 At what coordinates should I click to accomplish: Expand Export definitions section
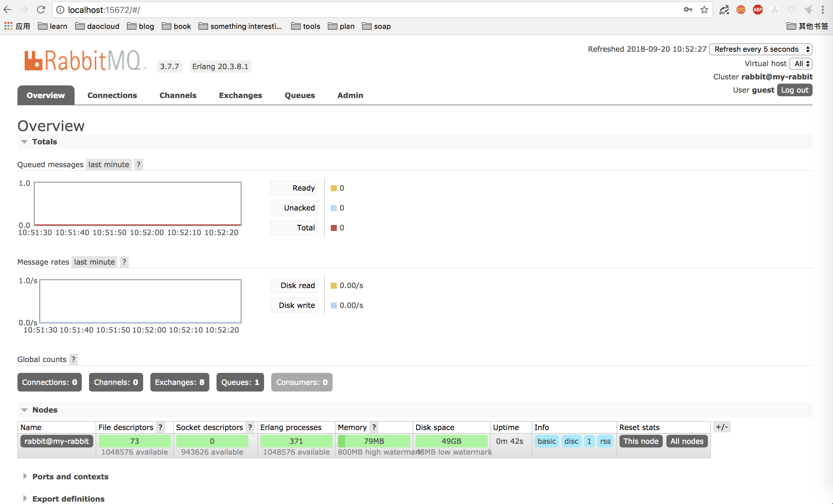click(x=68, y=499)
